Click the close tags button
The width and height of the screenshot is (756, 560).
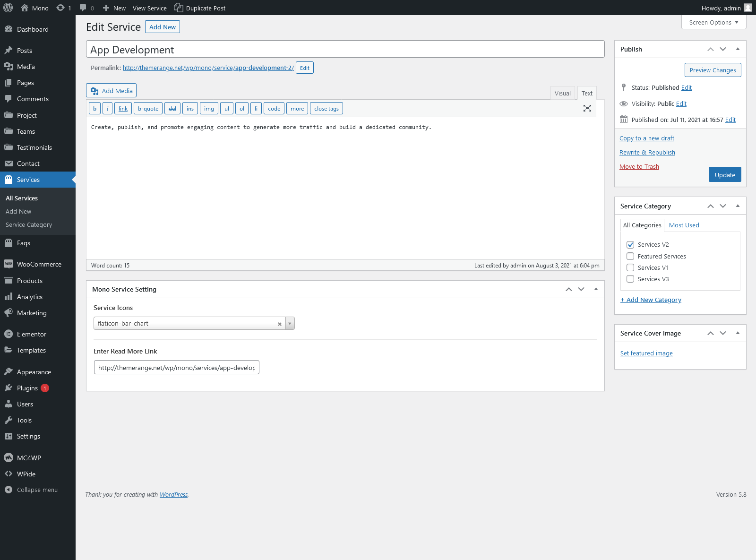[x=326, y=108]
